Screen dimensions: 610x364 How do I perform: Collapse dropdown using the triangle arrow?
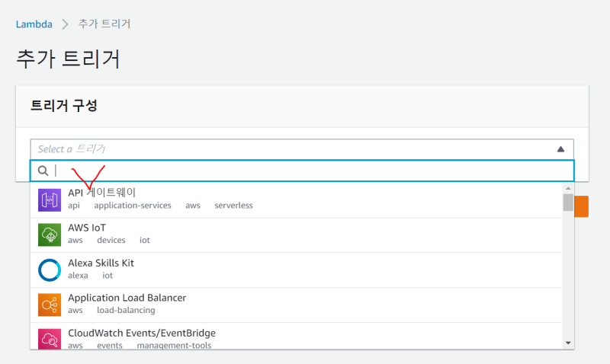coord(560,149)
